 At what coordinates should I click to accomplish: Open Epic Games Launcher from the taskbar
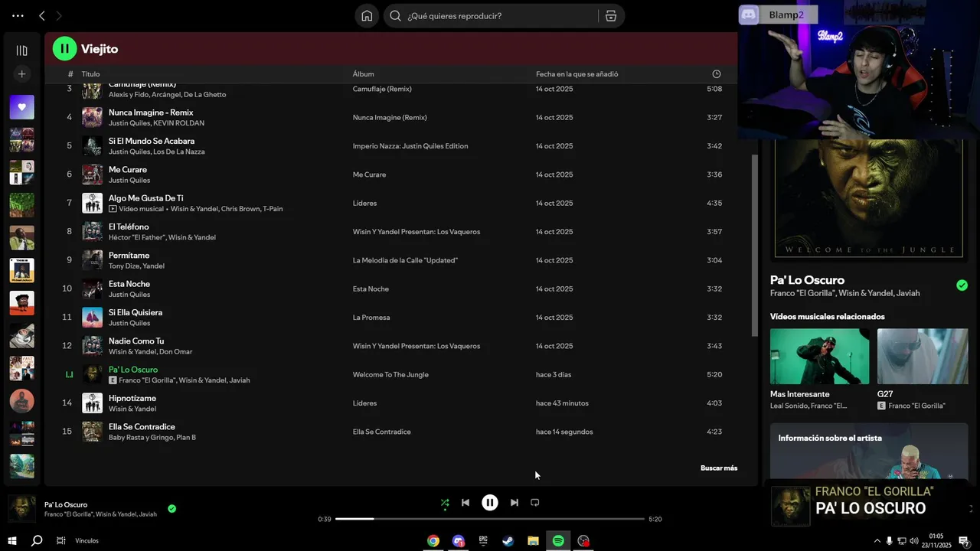[x=483, y=541]
